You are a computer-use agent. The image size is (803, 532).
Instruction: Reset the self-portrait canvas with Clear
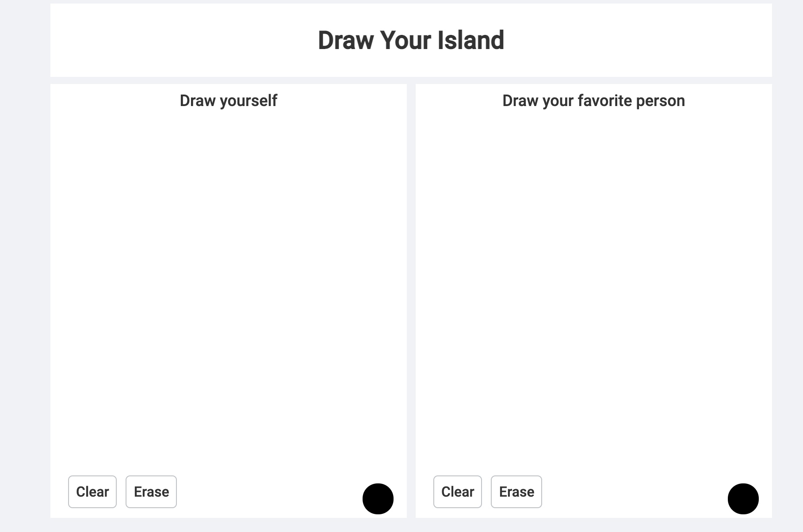point(92,492)
